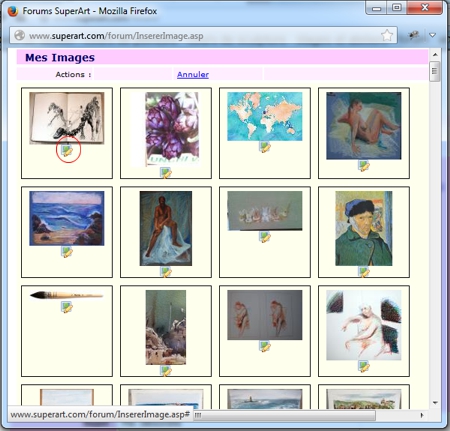Click insert icon under paintbrush image

pyautogui.click(x=67, y=307)
